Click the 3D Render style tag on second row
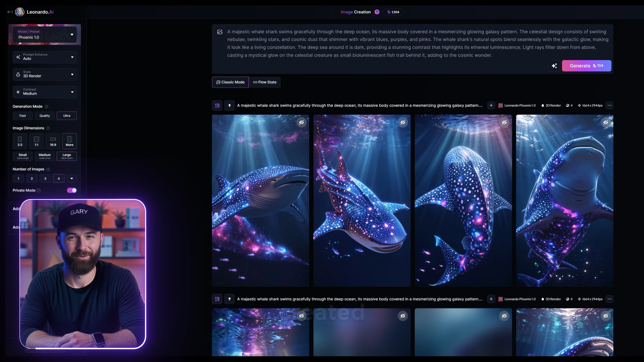644x362 pixels. click(551, 299)
